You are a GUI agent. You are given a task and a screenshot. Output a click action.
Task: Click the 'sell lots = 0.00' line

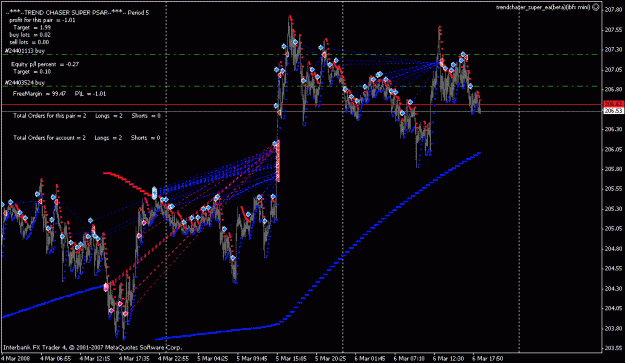(x=29, y=42)
